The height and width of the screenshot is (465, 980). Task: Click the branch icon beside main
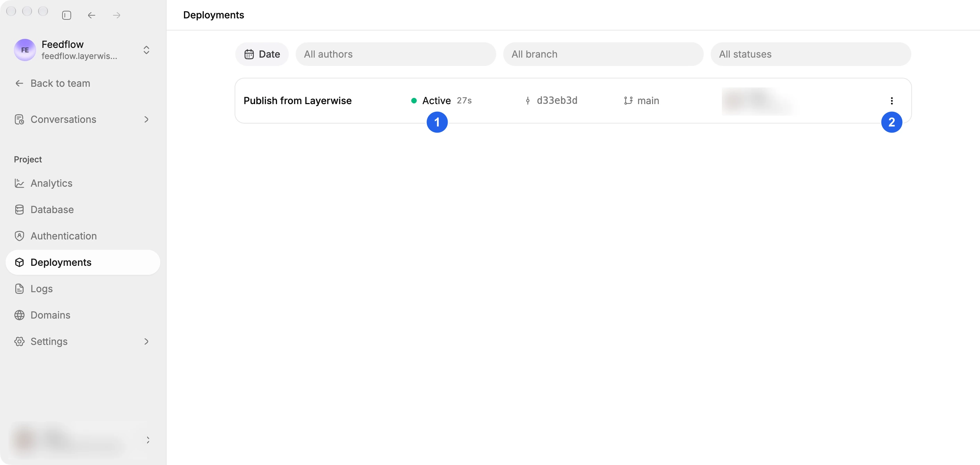[628, 100]
